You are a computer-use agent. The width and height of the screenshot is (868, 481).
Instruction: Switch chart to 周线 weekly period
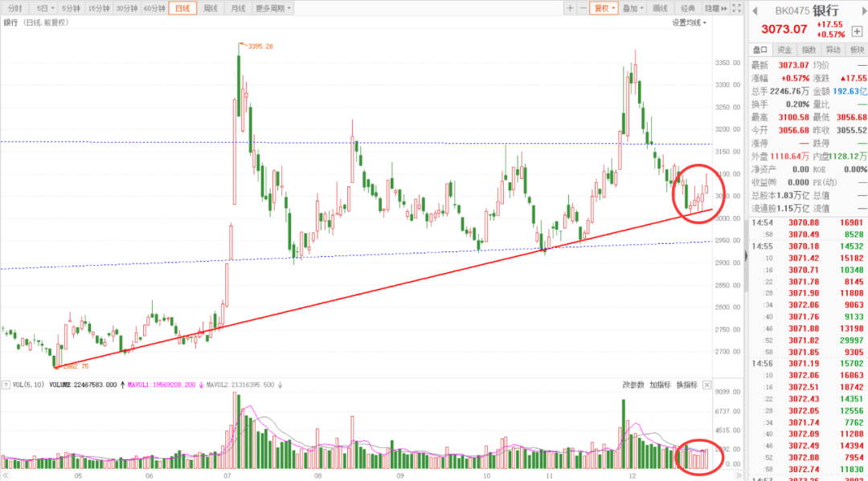(211, 8)
